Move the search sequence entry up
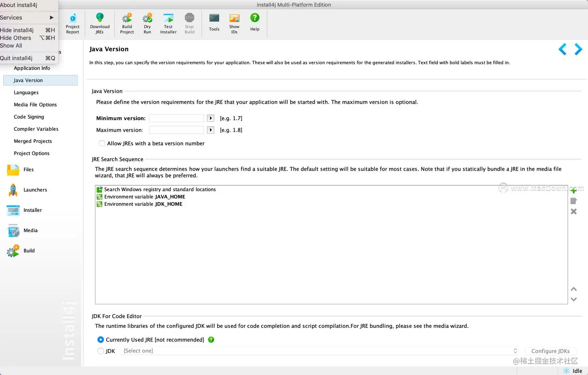Image resolution: width=588 pixels, height=375 pixels. [x=574, y=289]
